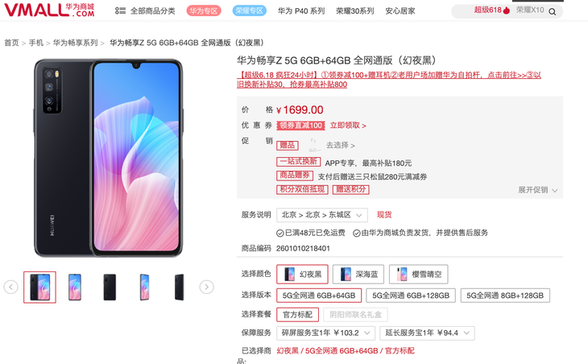The image size is (588, 364).
Task: Select the 深海蓝 color option
Action: tap(358, 275)
